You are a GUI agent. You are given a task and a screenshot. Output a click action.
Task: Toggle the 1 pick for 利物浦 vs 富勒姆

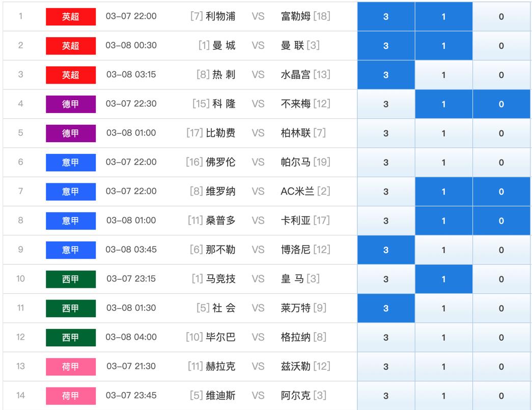coord(443,16)
